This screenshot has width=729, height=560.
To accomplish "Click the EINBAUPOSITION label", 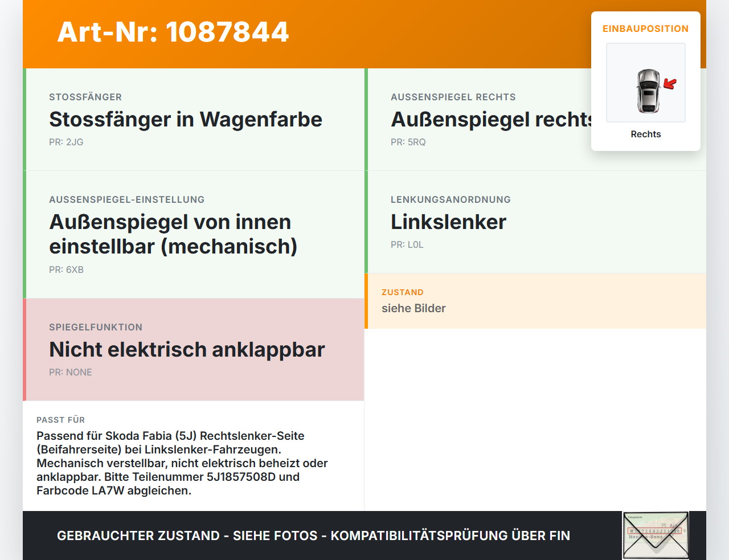I will [x=646, y=28].
